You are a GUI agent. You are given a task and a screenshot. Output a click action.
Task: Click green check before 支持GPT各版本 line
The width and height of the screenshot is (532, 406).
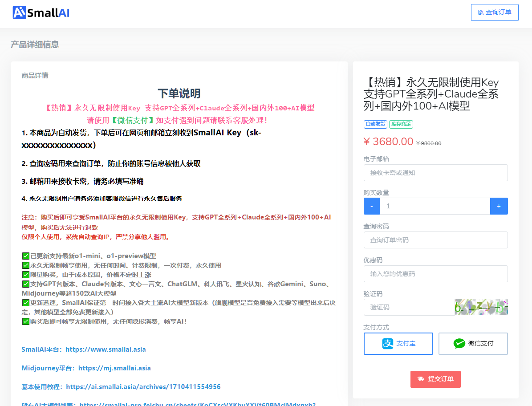[x=25, y=284]
